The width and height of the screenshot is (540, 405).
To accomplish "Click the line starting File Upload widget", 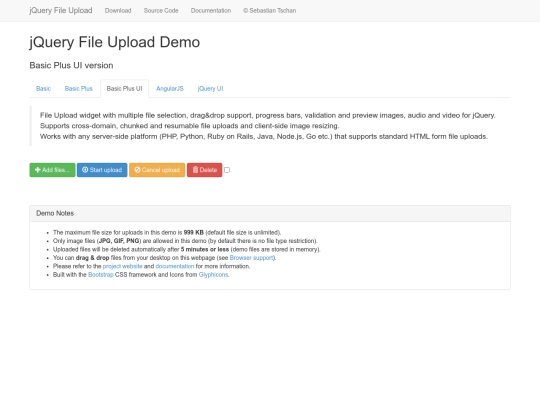I will point(268,115).
